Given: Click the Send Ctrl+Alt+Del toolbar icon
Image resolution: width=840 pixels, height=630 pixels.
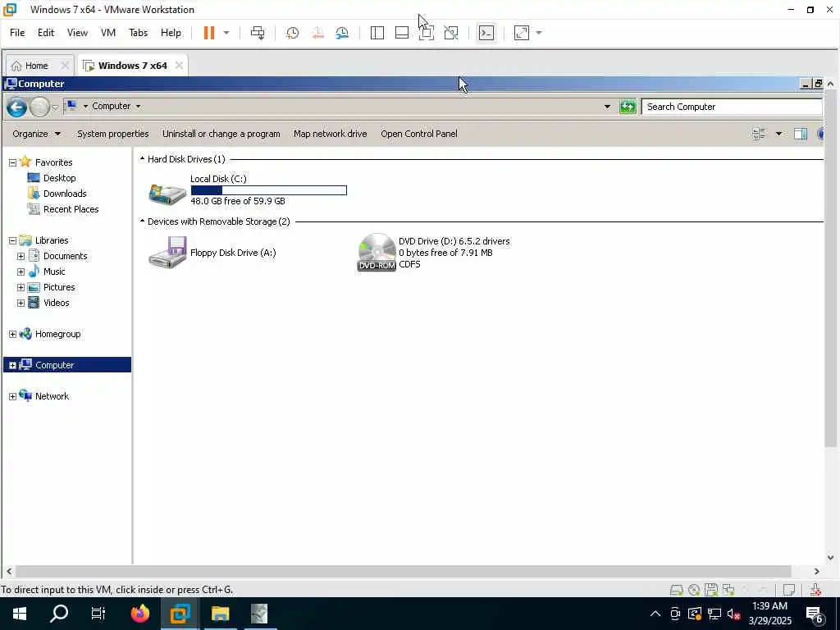Looking at the screenshot, I should point(258,33).
